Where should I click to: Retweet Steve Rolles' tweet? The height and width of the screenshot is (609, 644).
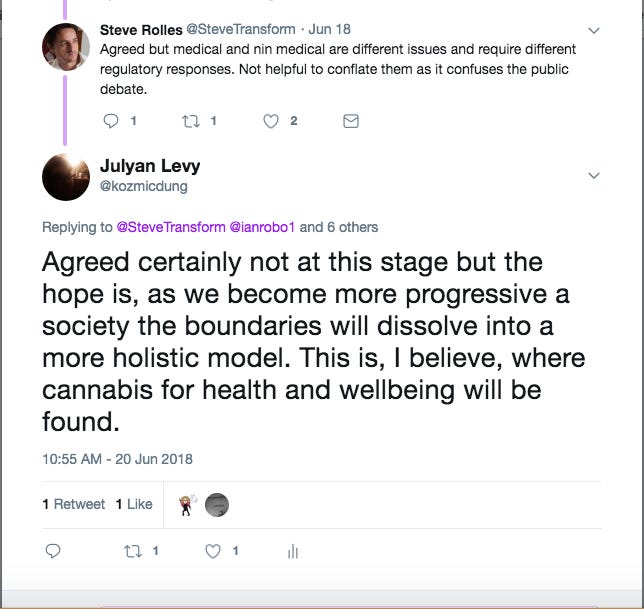pos(191,121)
